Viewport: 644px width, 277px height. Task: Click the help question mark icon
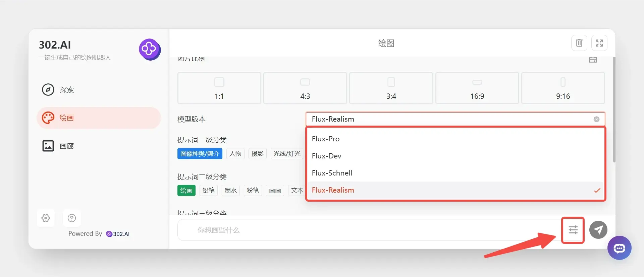pyautogui.click(x=72, y=218)
